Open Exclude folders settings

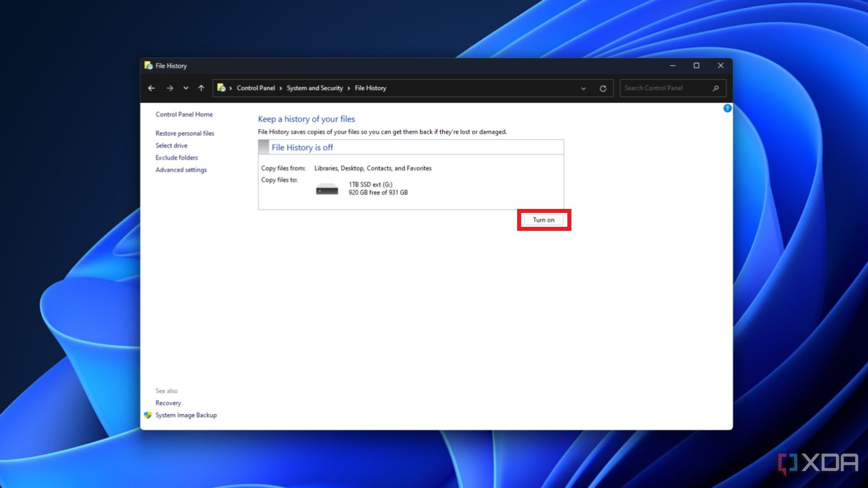coord(177,157)
